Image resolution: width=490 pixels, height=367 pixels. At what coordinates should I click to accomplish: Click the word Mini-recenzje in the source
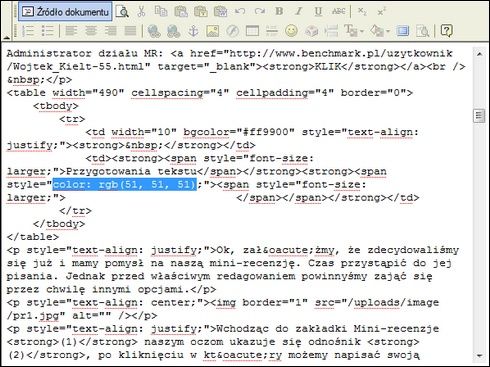pos(396,329)
